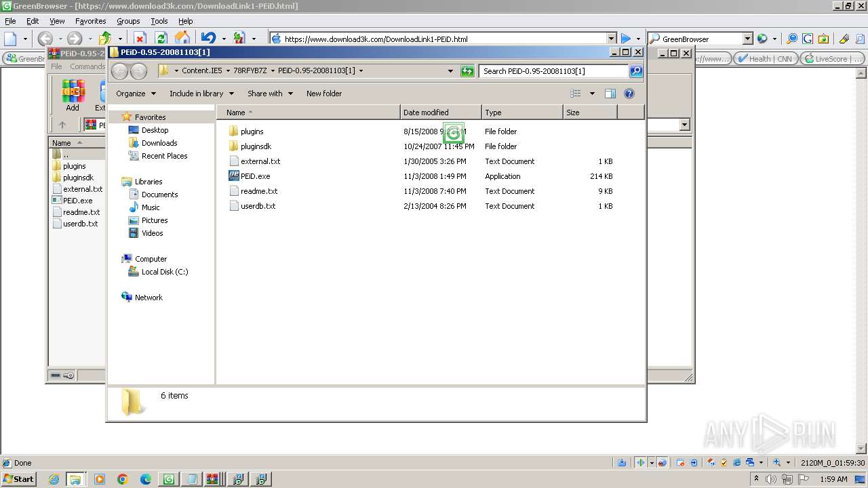Click the New folder button
868x488 pixels.
coord(324,94)
